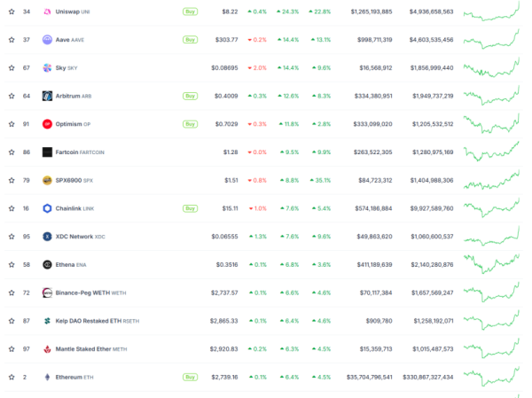Mark Chainlink as favorite with star

pyautogui.click(x=12, y=208)
